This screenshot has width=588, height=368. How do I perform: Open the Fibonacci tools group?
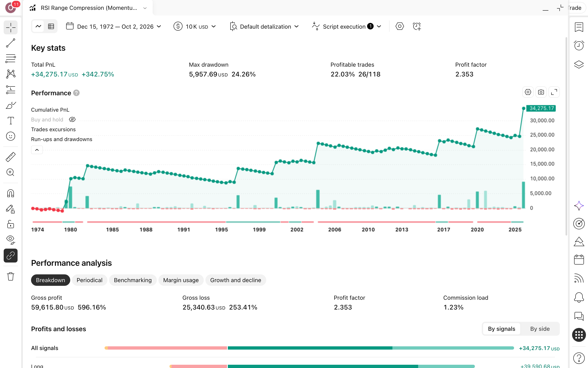(10, 58)
